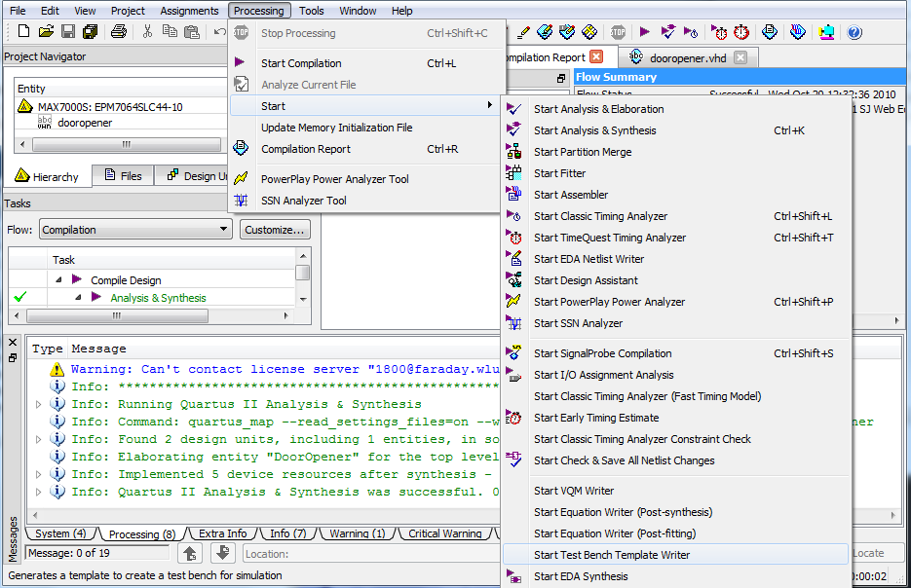This screenshot has width=911, height=588.
Task: Select dooropener entity in navigator
Action: click(85, 123)
